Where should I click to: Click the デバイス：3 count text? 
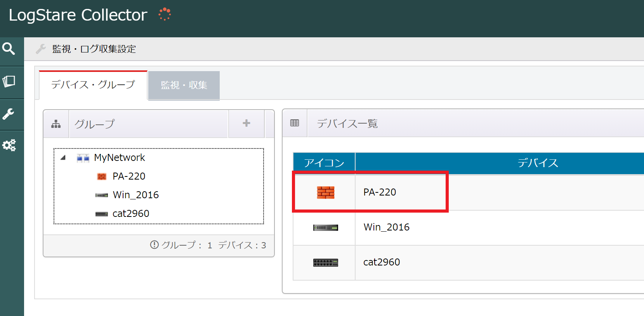point(242,245)
